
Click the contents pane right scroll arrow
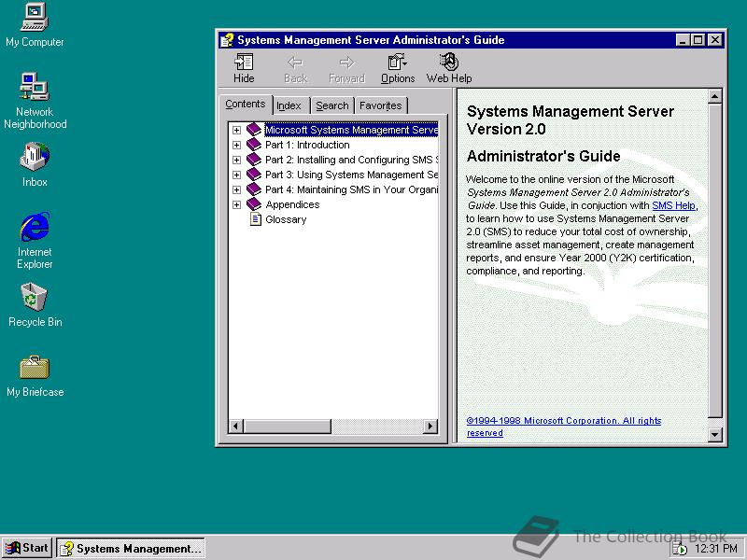(x=430, y=427)
